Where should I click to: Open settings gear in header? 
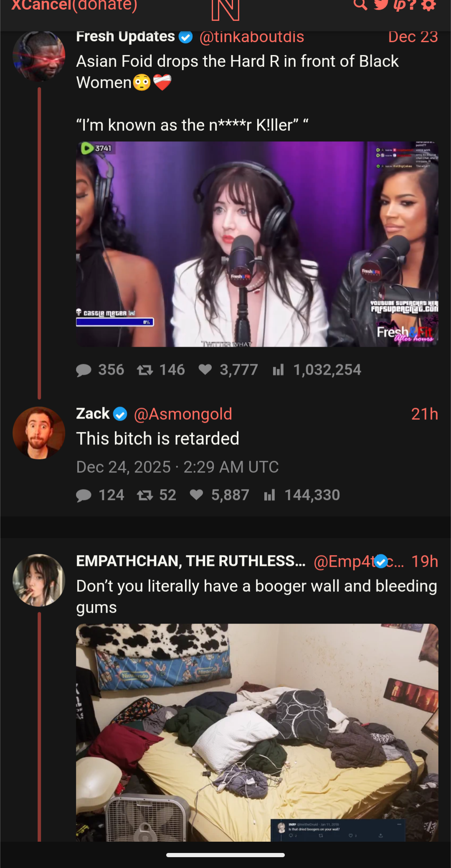point(429,5)
